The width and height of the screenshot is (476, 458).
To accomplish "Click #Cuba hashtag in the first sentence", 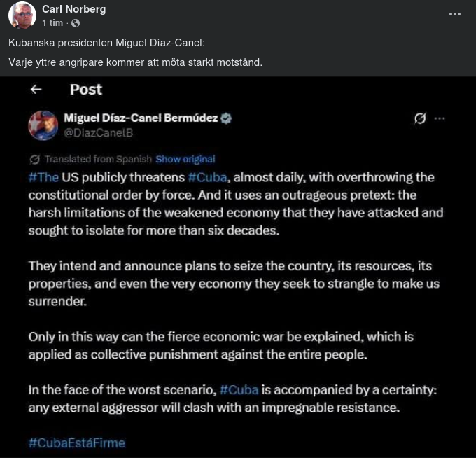I will point(207,177).
